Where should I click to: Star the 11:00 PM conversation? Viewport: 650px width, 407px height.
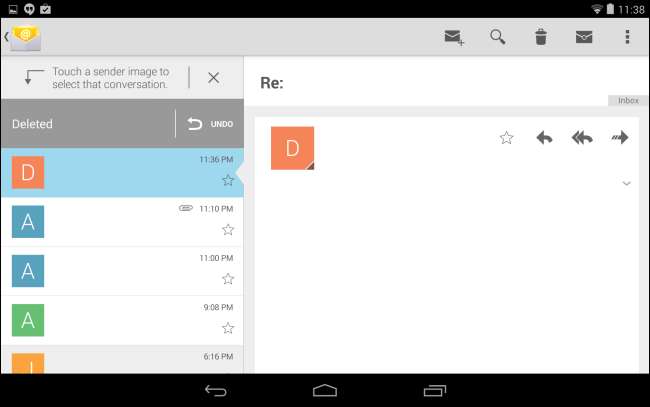(x=228, y=279)
